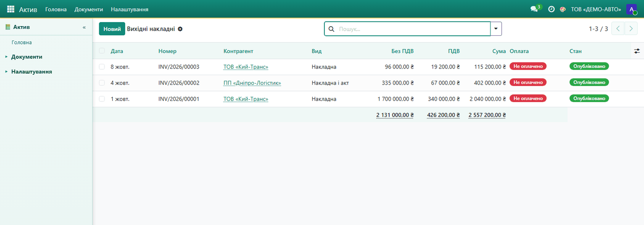Image resolution: width=644 pixels, height=225 pixels.
Task: Select the checkbox for INV/2026/00001
Action: click(x=102, y=99)
